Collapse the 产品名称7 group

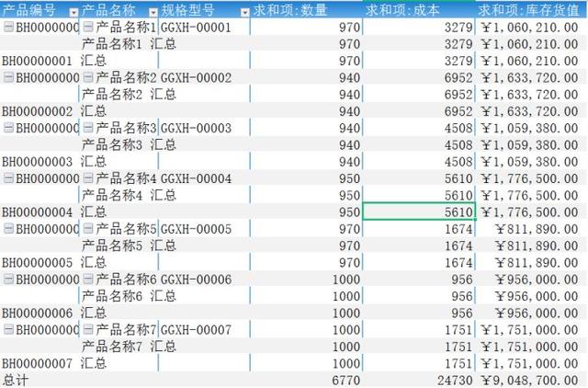pyautogui.click(x=88, y=329)
